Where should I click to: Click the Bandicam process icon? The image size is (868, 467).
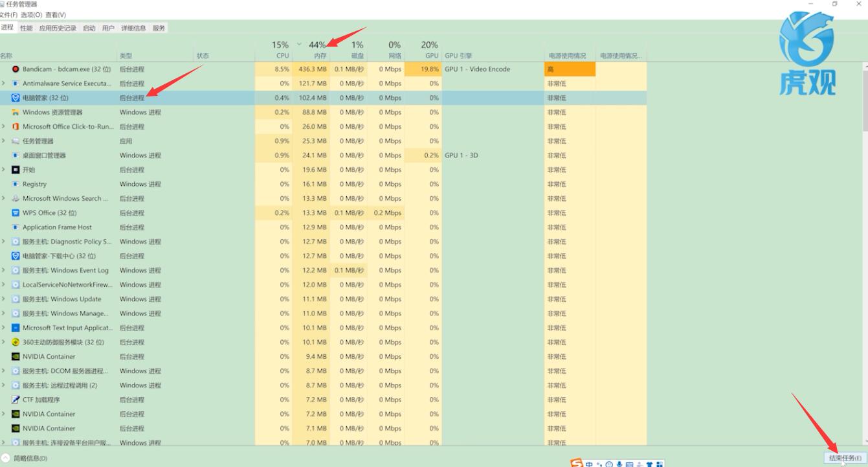pos(16,69)
